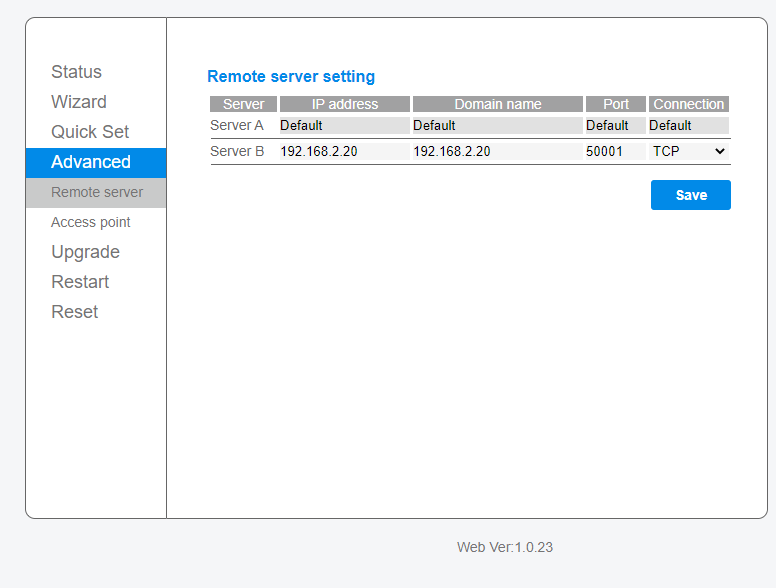
Task: Click Server A IP address Default field
Action: coord(344,126)
